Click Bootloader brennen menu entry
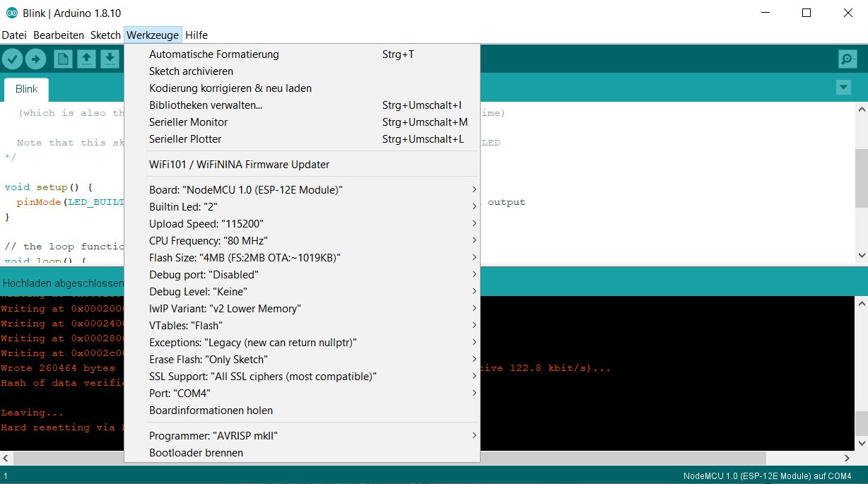 196,453
